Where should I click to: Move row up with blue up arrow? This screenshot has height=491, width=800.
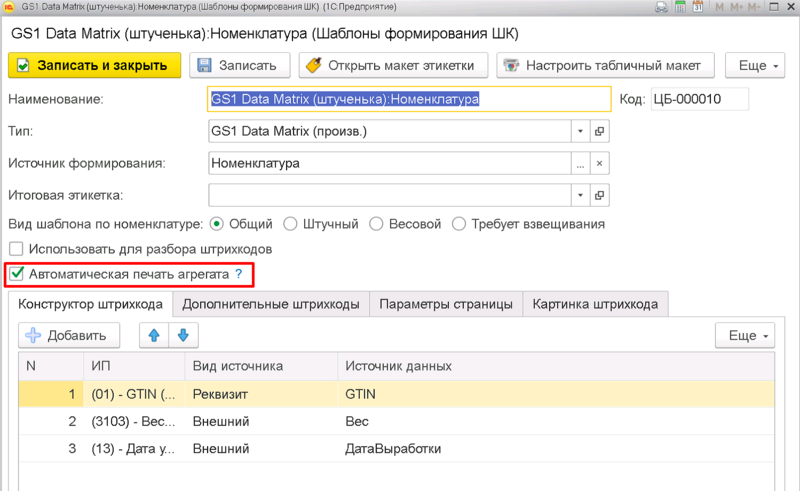154,335
